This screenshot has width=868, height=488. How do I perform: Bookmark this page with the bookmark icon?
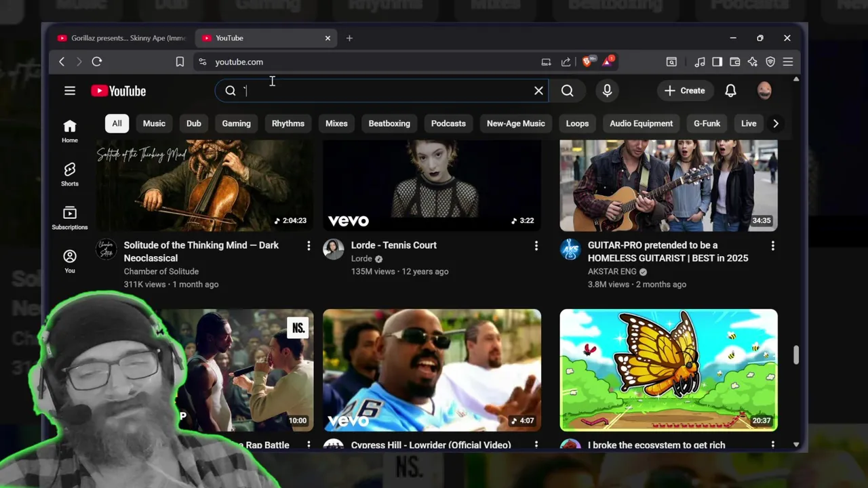coord(180,62)
